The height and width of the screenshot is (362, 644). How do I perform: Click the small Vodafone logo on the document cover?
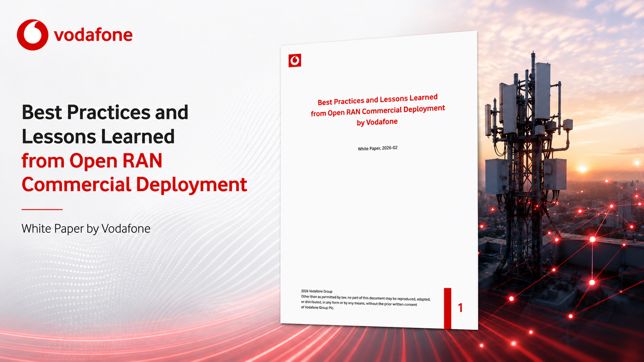tap(295, 60)
